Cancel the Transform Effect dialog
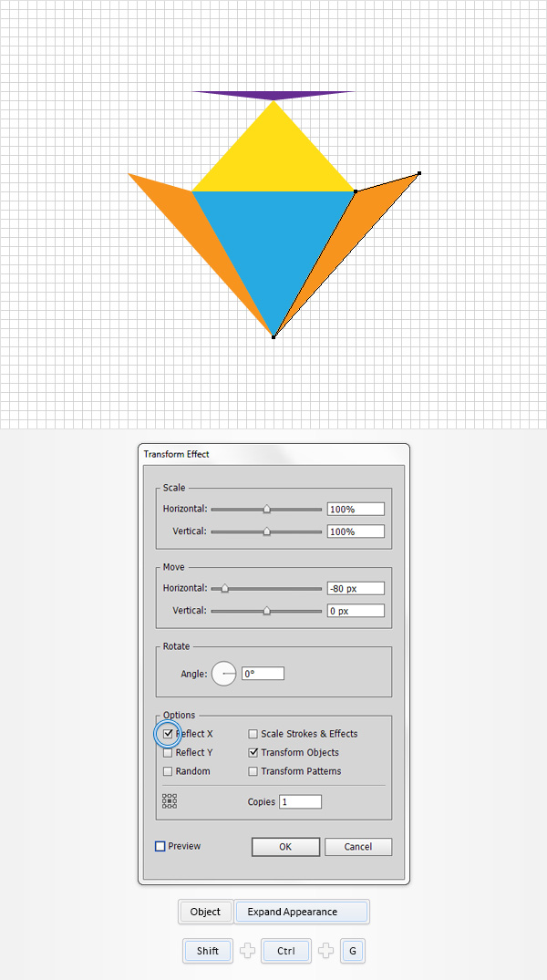547x980 pixels. [358, 847]
